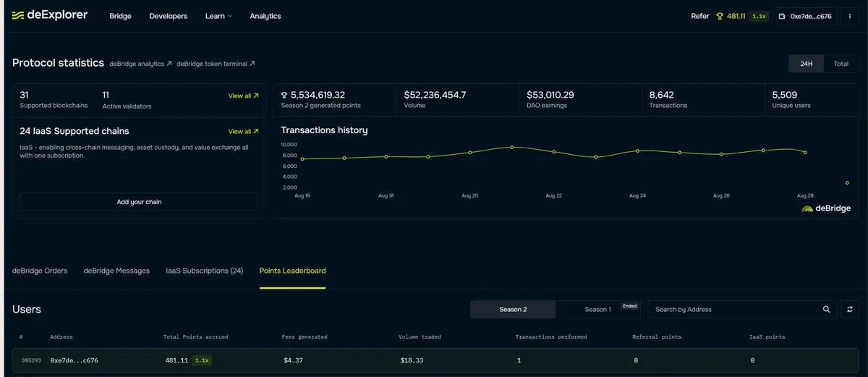The image size is (868, 377).
Task: Click Fees generated column header
Action: (x=305, y=336)
